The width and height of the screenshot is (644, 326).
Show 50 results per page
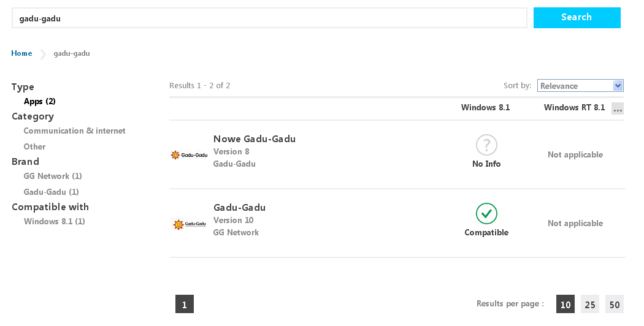(615, 304)
